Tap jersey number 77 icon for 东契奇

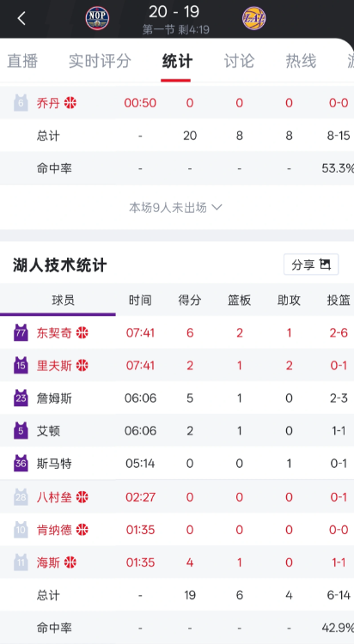(21, 332)
